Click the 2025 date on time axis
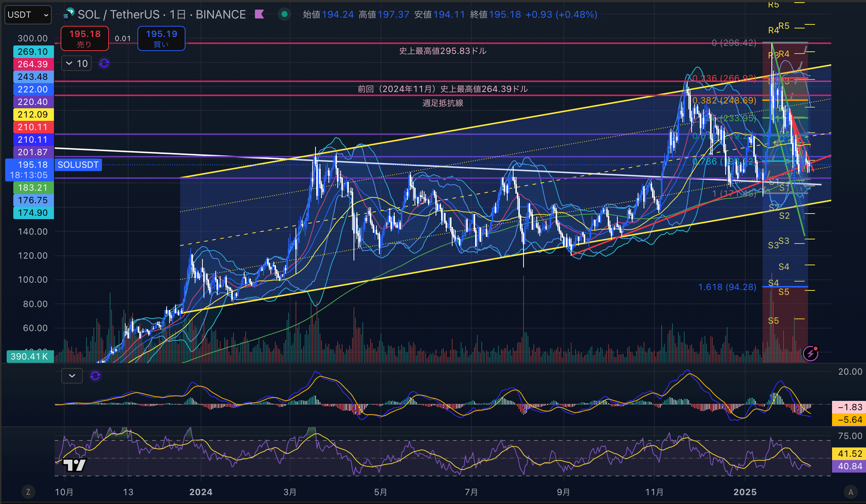The height and width of the screenshot is (504, 866). coord(745,492)
